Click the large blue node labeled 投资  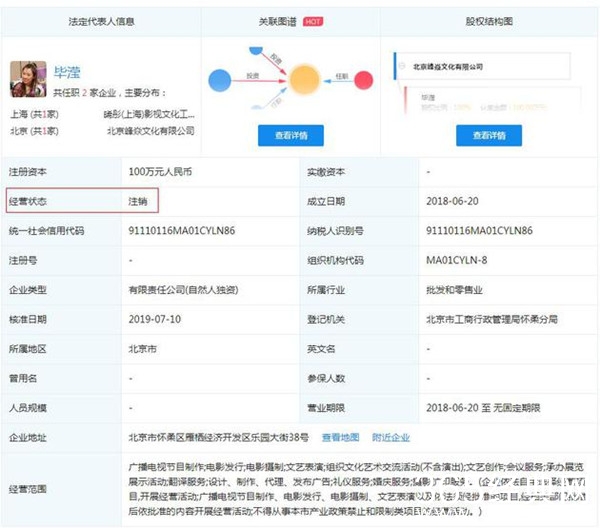[x=220, y=81]
